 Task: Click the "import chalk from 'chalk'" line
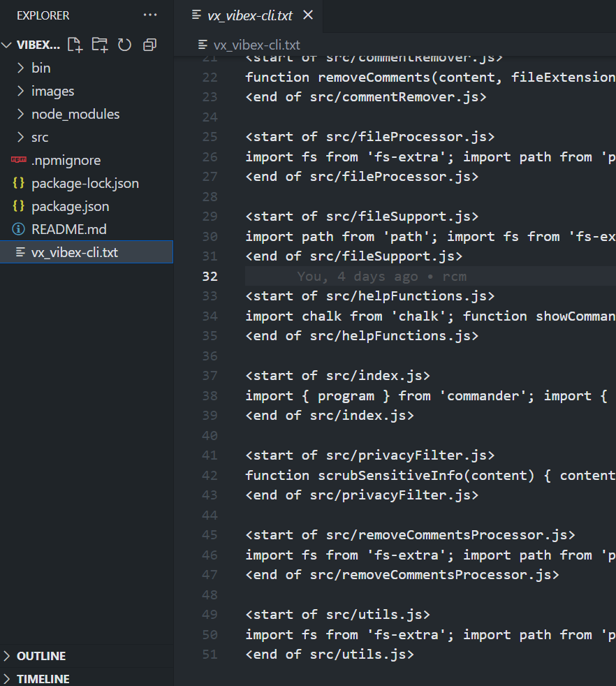tap(430, 316)
